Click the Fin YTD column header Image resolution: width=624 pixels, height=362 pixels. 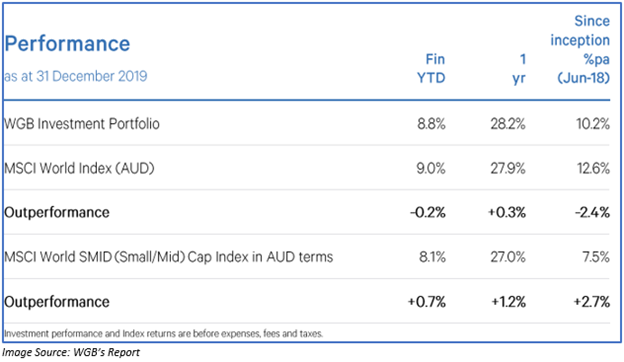pos(431,68)
